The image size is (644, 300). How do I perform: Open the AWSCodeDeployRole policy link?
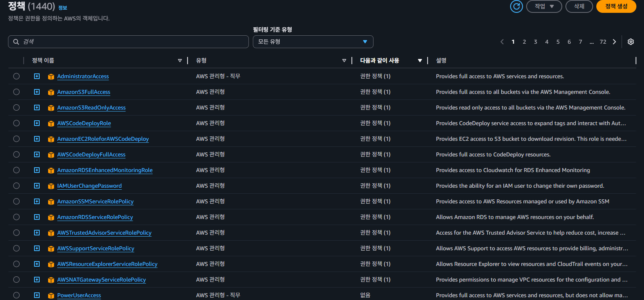click(84, 123)
